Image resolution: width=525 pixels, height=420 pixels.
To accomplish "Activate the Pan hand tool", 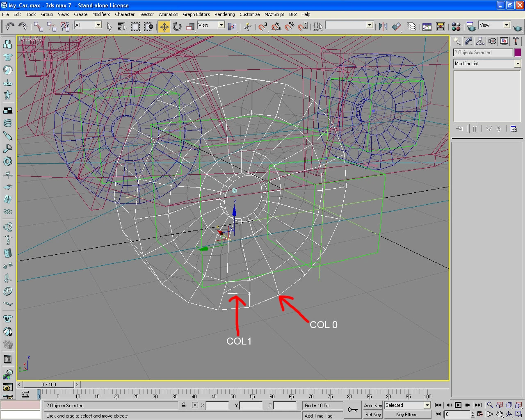I will click(x=500, y=414).
